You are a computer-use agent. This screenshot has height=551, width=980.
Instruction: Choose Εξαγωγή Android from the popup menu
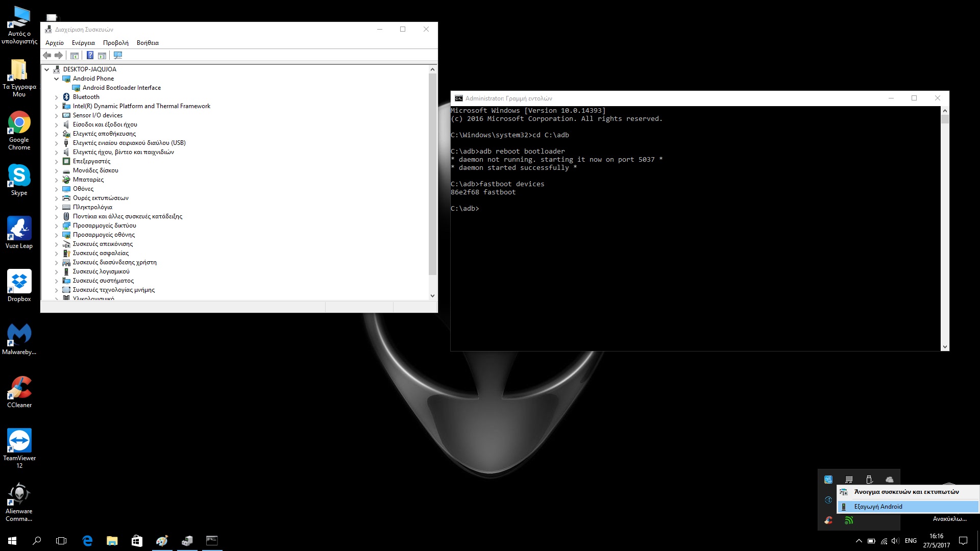(x=878, y=507)
